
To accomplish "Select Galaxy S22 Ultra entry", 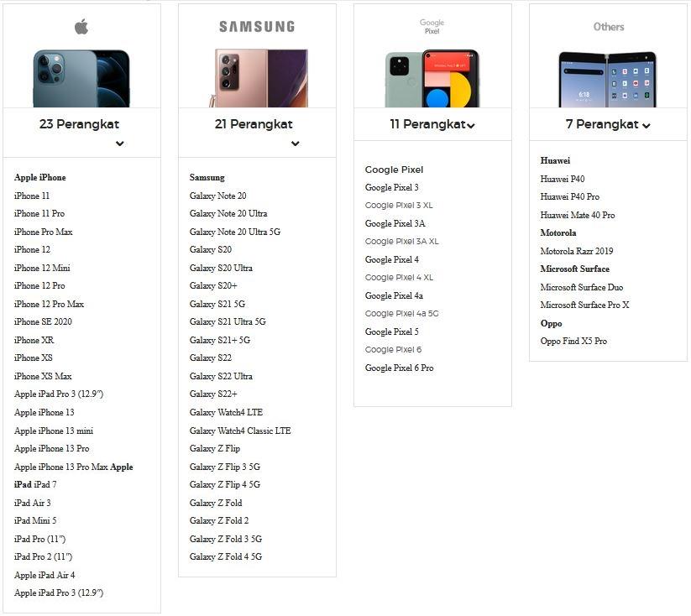I will point(221,376).
